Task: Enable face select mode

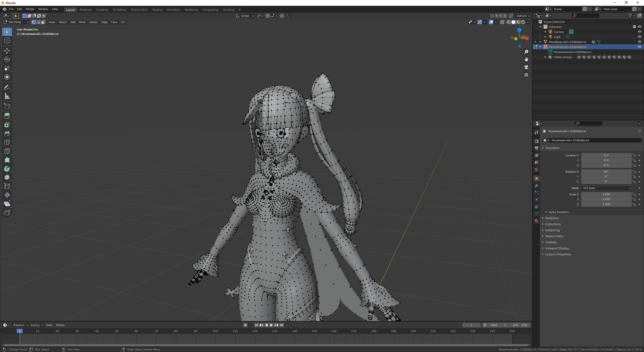Action: click(43, 22)
